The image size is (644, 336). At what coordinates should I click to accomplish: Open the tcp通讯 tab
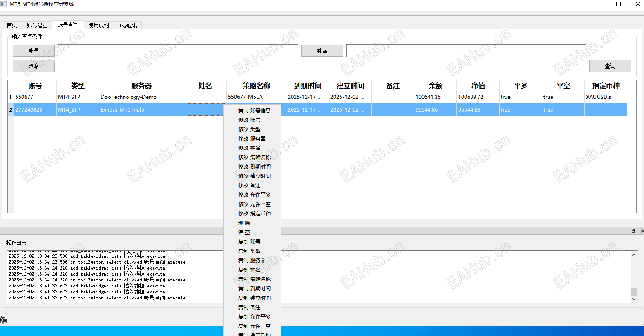tap(128, 25)
